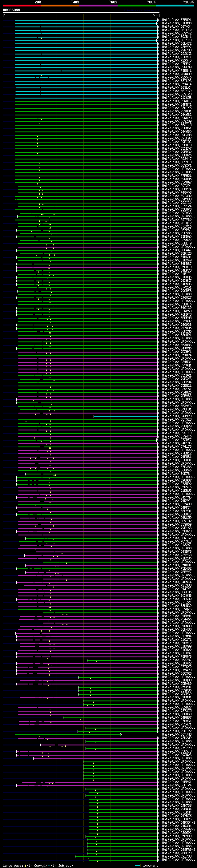Select hit label UniRef100_C1BPX1

click(176, 782)
